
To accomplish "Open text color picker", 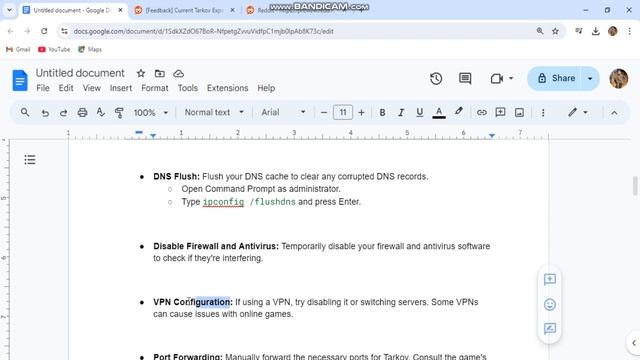I will pos(439,113).
